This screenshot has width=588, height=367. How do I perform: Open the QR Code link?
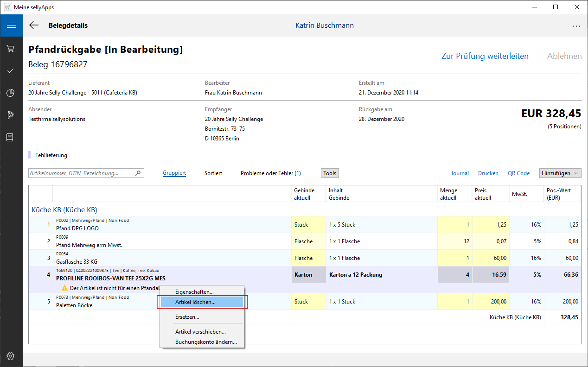(518, 173)
